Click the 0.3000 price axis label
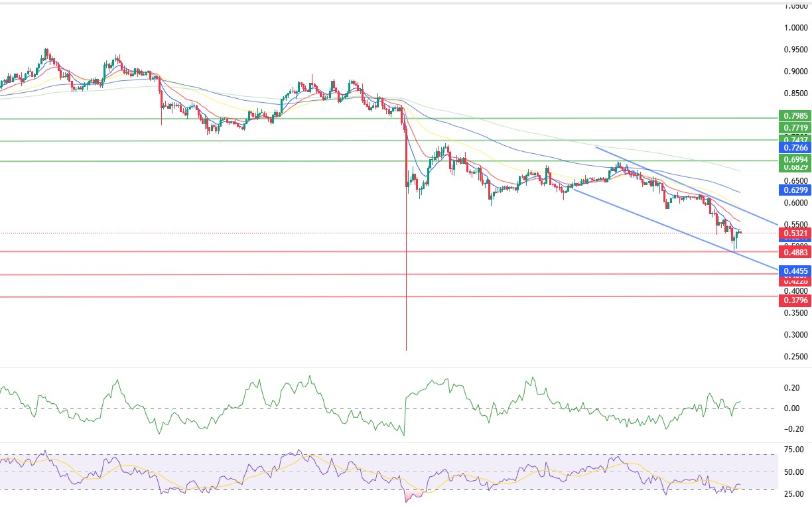 click(795, 336)
